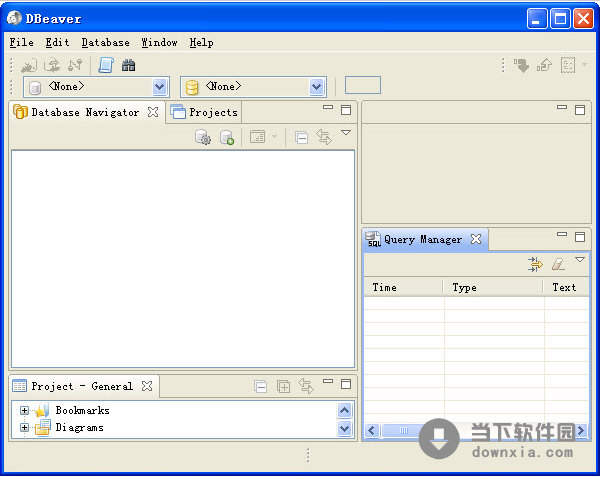Minimize the Project - General panel
The image size is (600, 477).
(x=328, y=381)
